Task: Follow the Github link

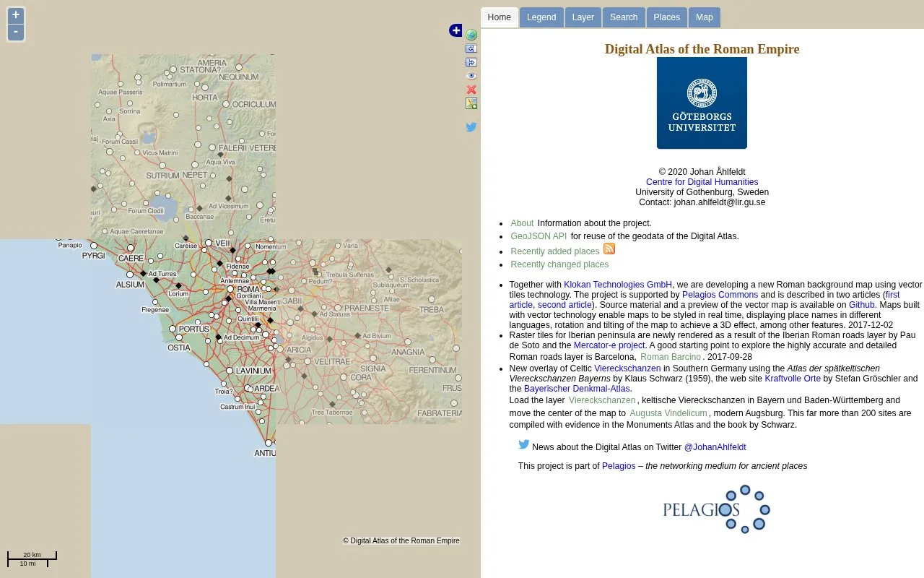Action: click(862, 305)
